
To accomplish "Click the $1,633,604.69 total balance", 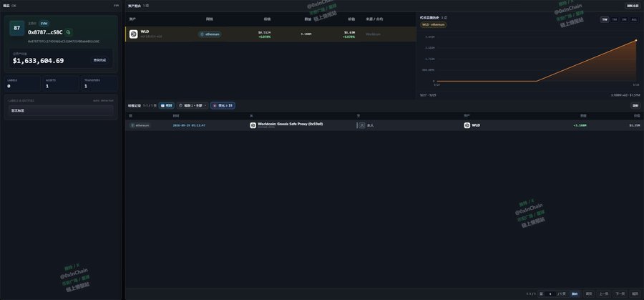I will pos(38,61).
